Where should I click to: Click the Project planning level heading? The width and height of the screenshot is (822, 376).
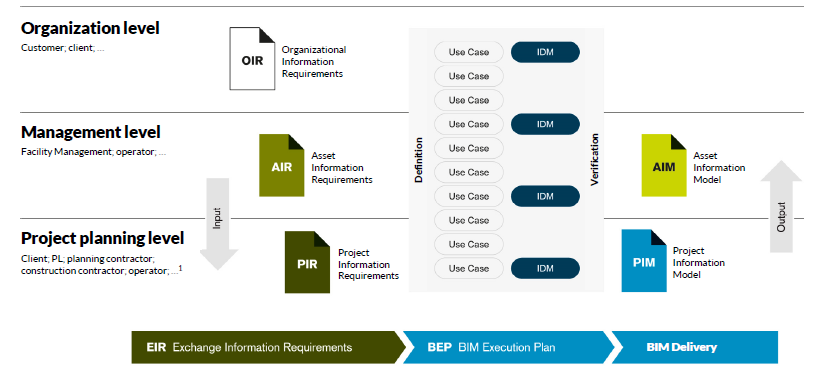pyautogui.click(x=103, y=239)
